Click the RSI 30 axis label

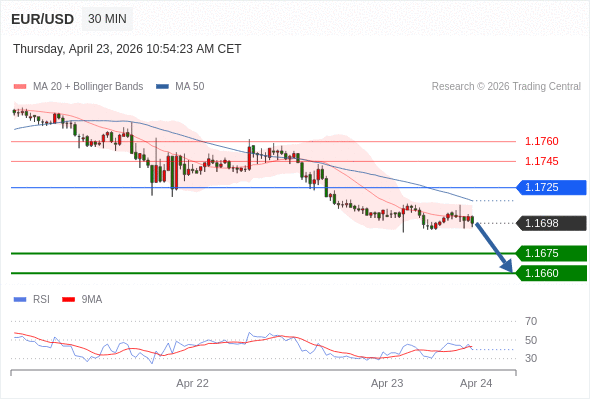(x=531, y=358)
